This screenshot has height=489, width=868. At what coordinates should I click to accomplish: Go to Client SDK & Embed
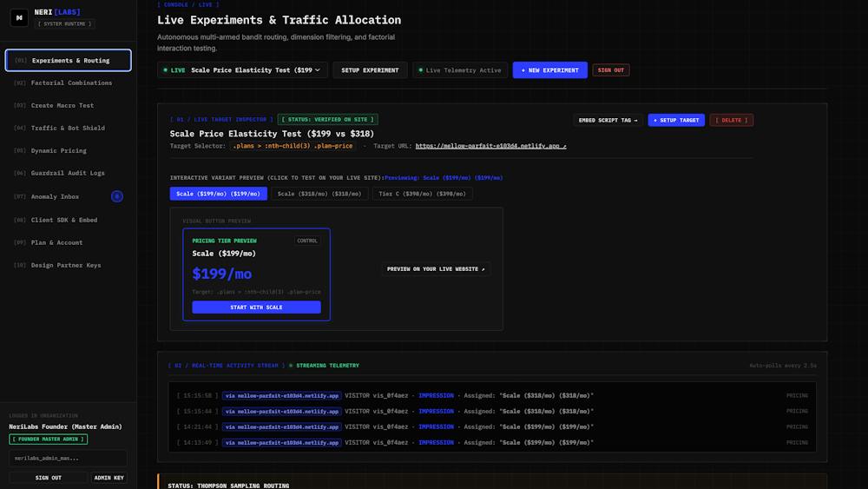[x=68, y=220]
